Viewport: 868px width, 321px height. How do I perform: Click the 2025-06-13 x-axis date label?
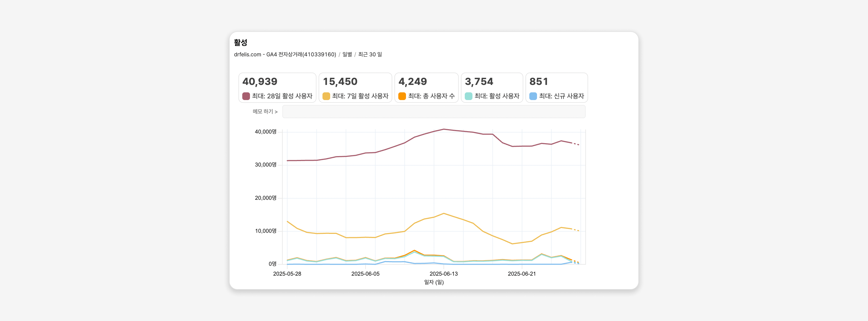[x=443, y=274]
